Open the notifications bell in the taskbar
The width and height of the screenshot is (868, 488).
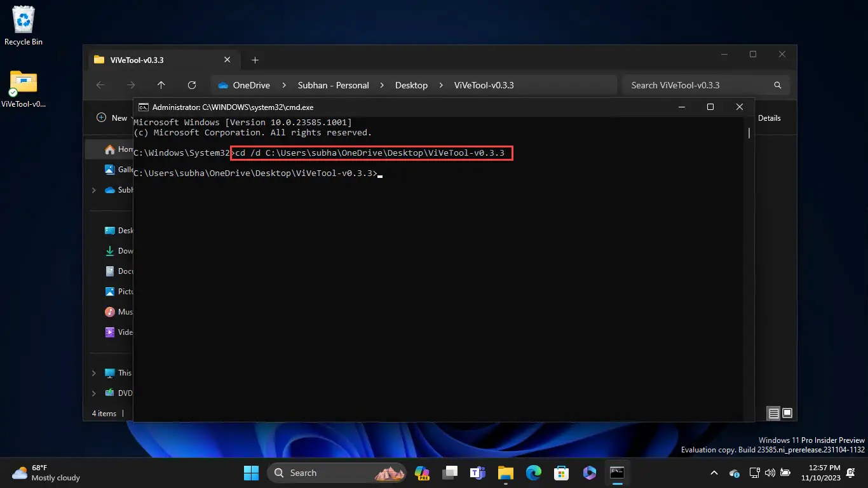(x=851, y=473)
